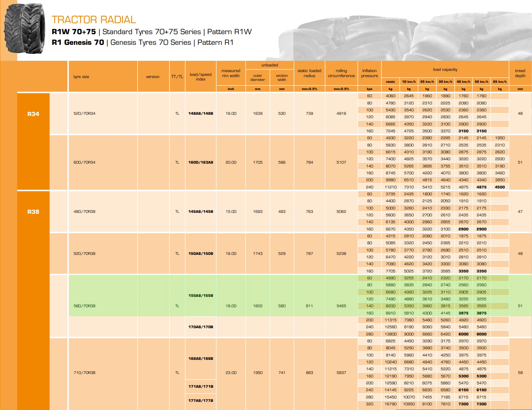
Task: Click the 160D/163A8 load index value
Action: click(x=201, y=162)
